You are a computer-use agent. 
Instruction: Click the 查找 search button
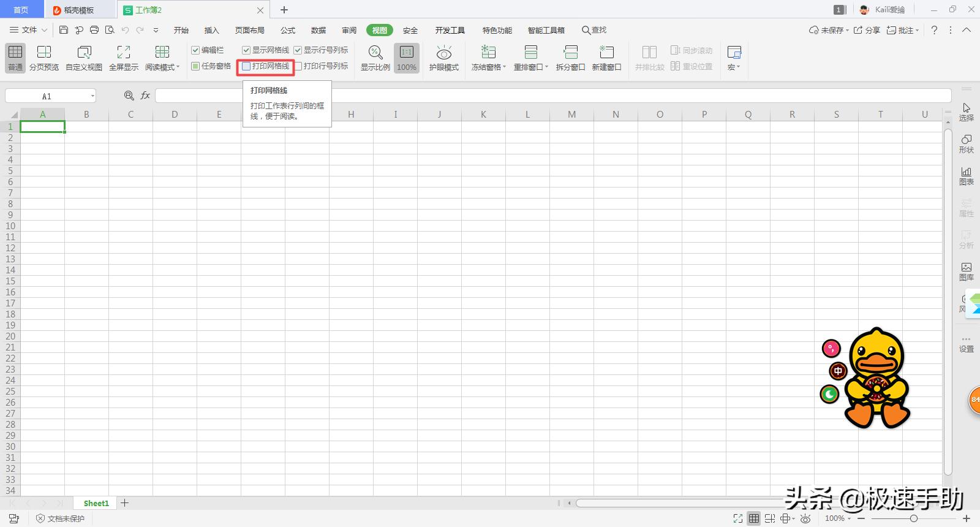(x=594, y=30)
